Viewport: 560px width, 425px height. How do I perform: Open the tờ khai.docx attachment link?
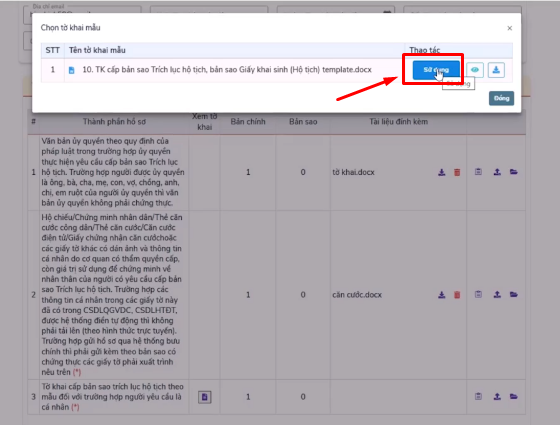[x=353, y=172]
